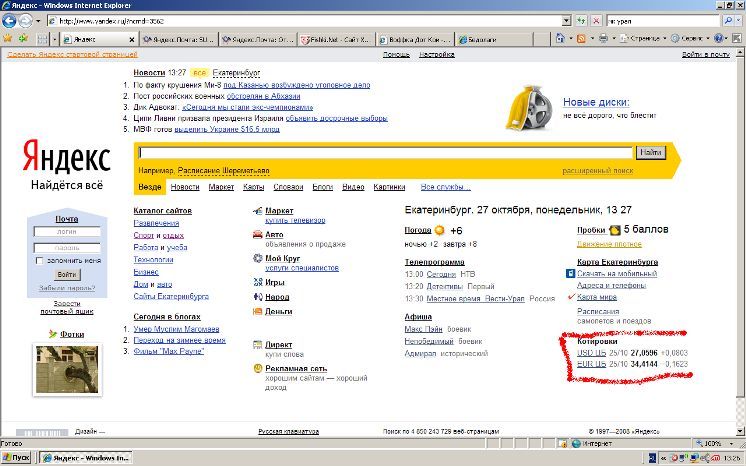Close the active Яндекс tab

pyautogui.click(x=131, y=40)
